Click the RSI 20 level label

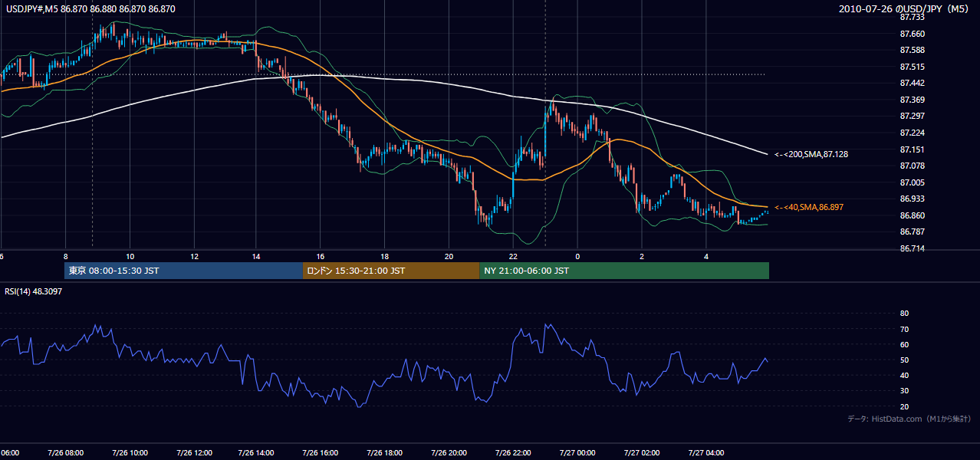pyautogui.click(x=904, y=406)
